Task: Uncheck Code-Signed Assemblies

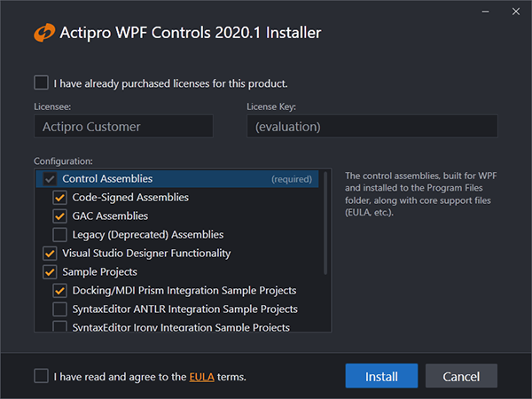Action: 59,198
